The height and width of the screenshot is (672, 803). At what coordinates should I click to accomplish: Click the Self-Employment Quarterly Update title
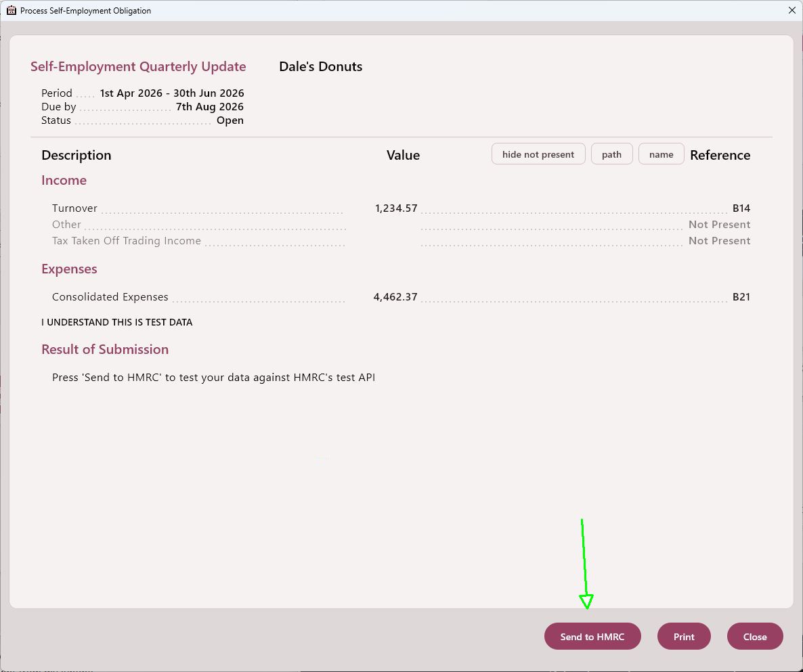[x=138, y=66]
